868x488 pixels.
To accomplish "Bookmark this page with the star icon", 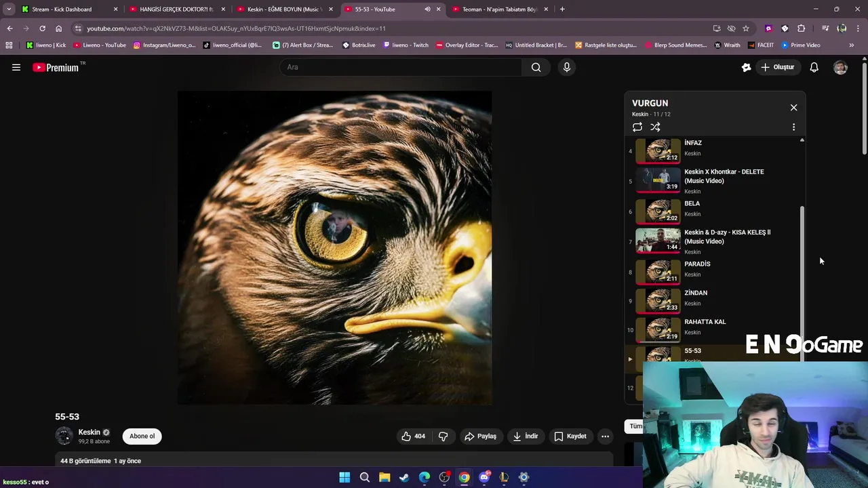I will point(746,28).
